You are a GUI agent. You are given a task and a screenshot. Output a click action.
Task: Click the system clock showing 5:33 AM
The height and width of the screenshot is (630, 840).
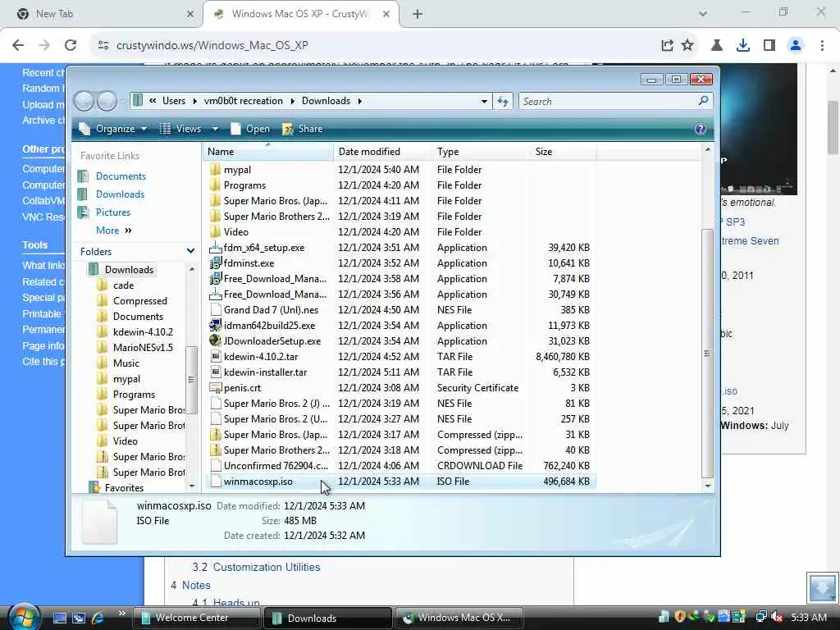coord(808,617)
